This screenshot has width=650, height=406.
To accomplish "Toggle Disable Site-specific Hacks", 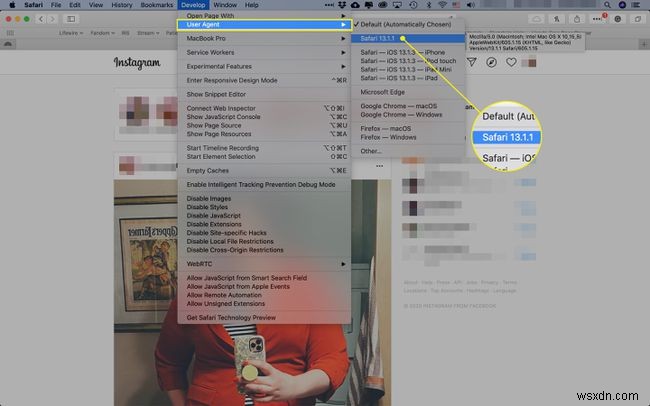I will click(x=264, y=233).
